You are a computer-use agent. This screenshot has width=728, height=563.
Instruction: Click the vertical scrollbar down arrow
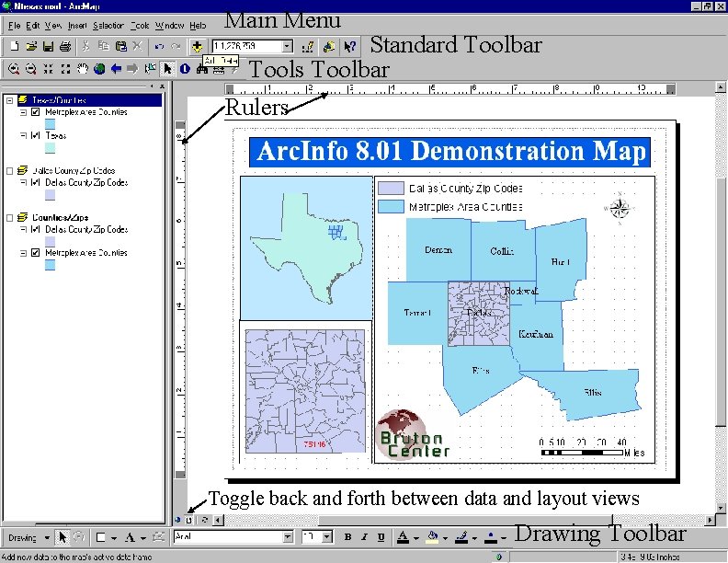pos(720,508)
